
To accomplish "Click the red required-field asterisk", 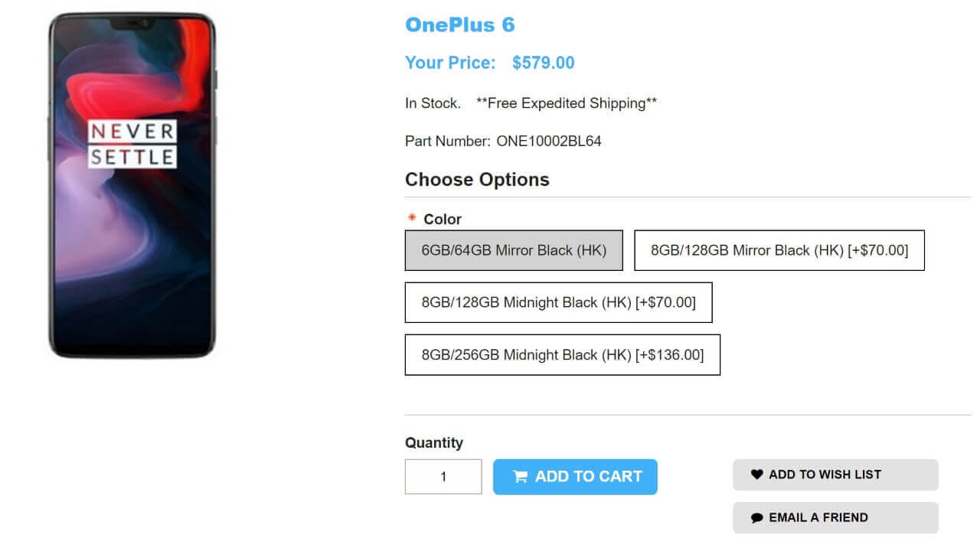I will pyautogui.click(x=412, y=218).
